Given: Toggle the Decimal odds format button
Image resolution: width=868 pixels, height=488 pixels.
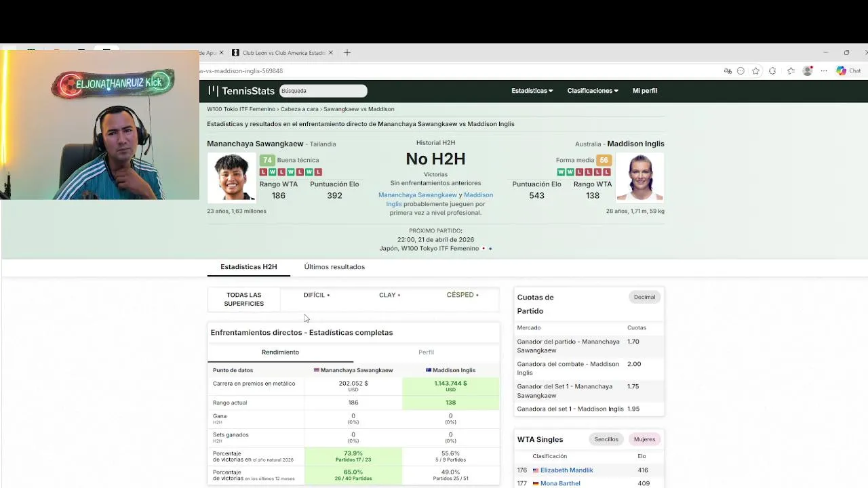Looking at the screenshot, I should (644, 297).
